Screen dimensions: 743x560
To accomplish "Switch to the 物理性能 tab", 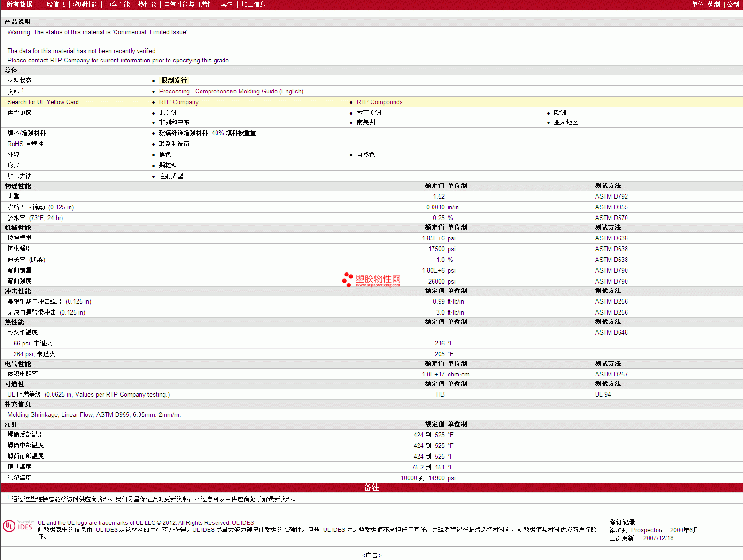I will tap(85, 4).
